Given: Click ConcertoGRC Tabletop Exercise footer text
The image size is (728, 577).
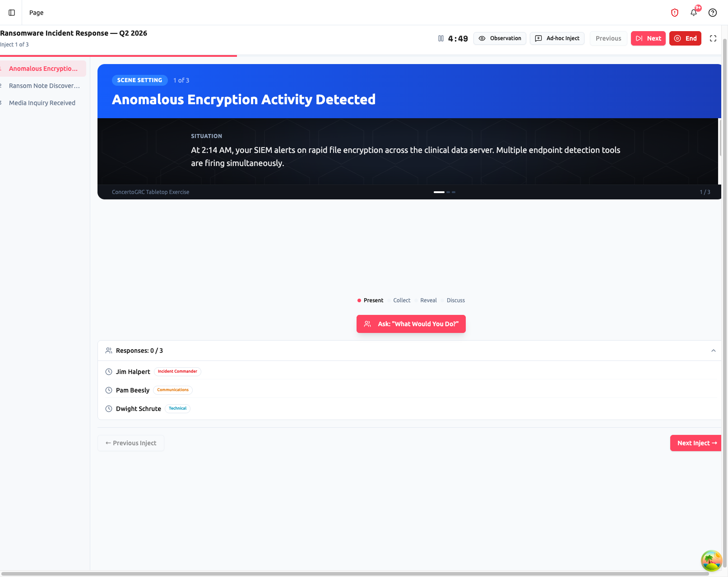Looking at the screenshot, I should 150,192.
